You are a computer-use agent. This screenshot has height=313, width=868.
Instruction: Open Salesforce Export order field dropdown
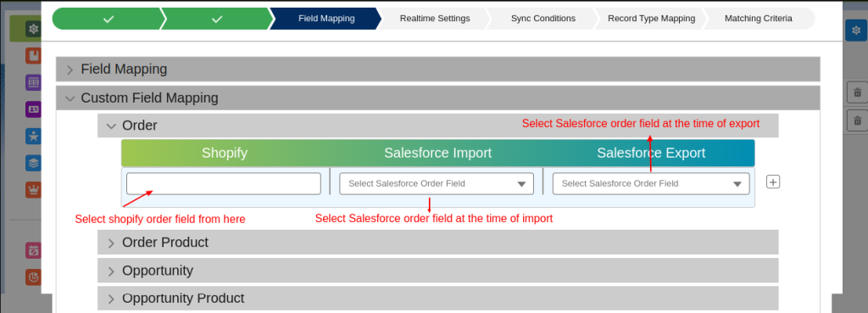pos(651,183)
